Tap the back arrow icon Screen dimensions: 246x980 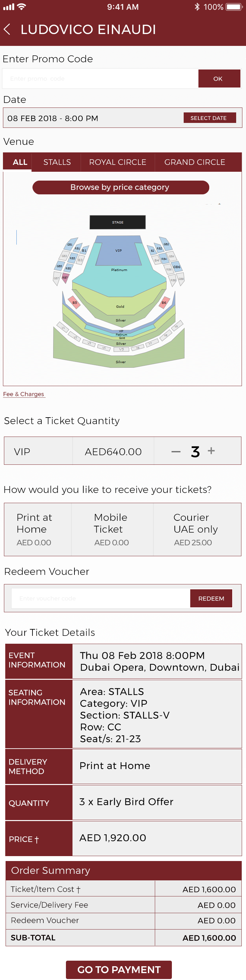(7, 29)
